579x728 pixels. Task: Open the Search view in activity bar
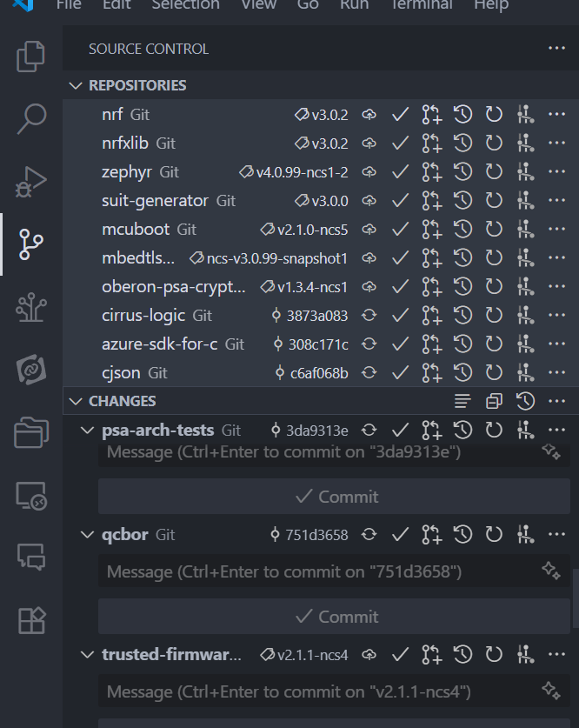[x=30, y=119]
